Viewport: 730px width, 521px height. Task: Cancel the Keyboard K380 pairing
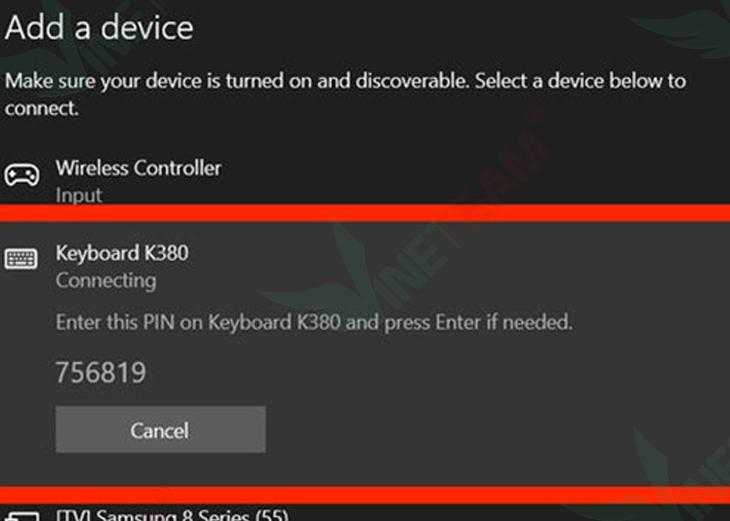161,429
